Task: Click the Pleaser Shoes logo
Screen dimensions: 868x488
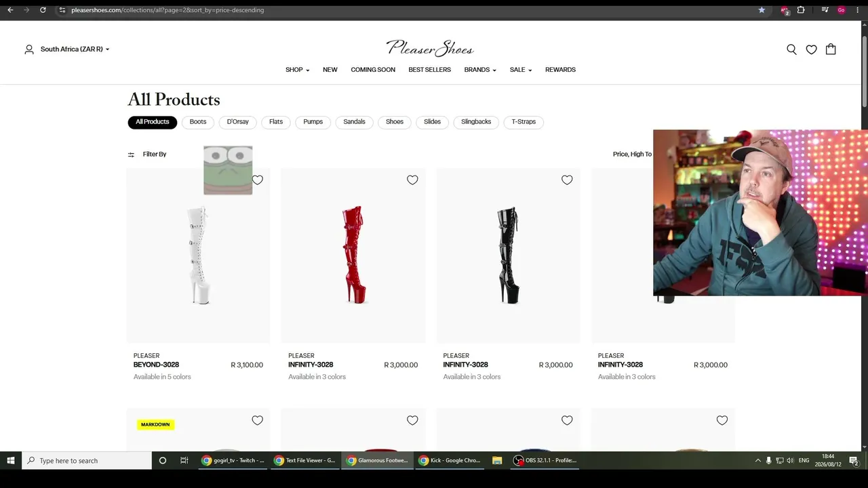Action: [x=430, y=47]
